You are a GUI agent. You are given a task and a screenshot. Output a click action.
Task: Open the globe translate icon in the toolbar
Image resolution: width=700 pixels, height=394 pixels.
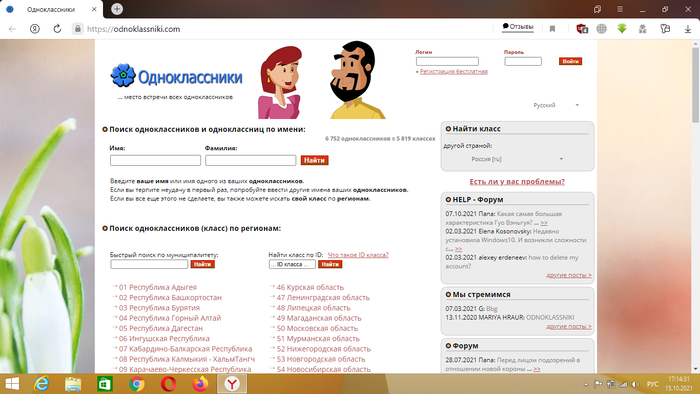tap(602, 29)
